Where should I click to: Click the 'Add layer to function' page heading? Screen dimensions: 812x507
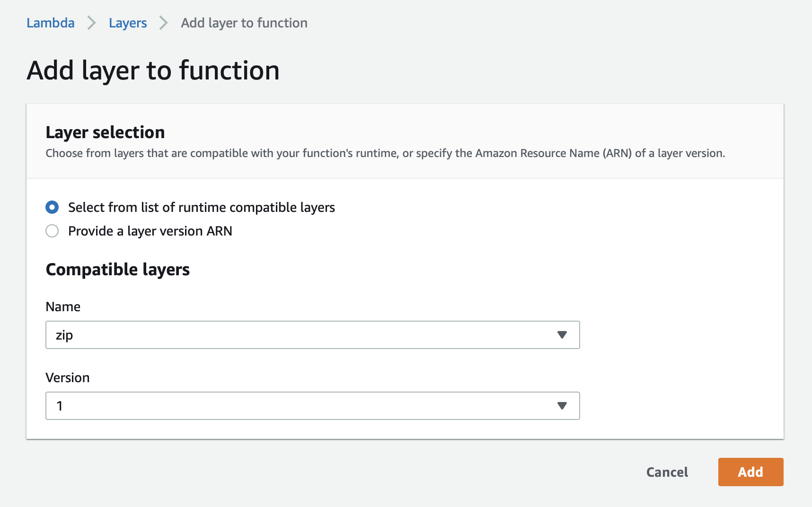click(153, 70)
